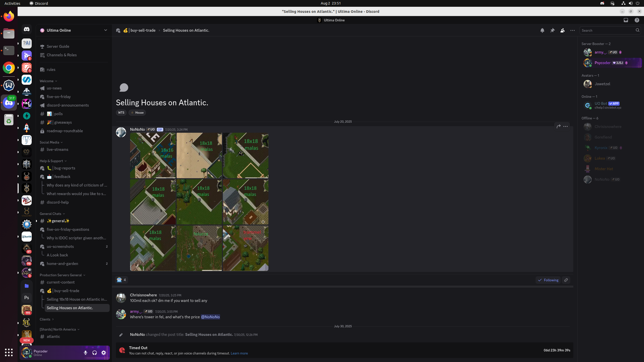Click the @NoNoNo mention
Screen dimensions: 644x362
tap(210, 317)
